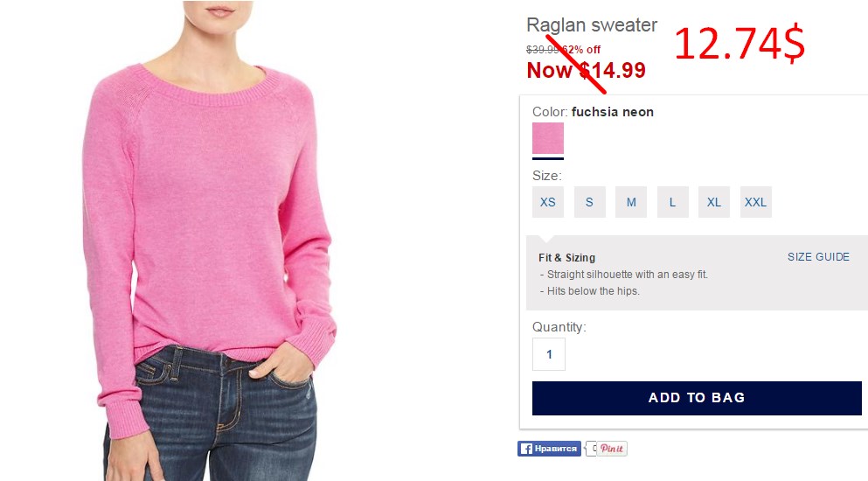Screen dimensions: 868x481
Task: Select size XS
Action: (x=548, y=202)
